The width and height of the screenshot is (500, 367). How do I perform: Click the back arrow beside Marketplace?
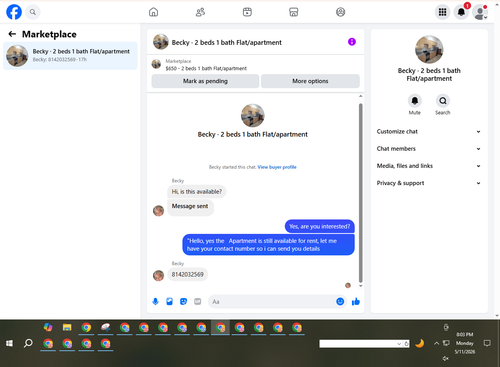pos(12,34)
